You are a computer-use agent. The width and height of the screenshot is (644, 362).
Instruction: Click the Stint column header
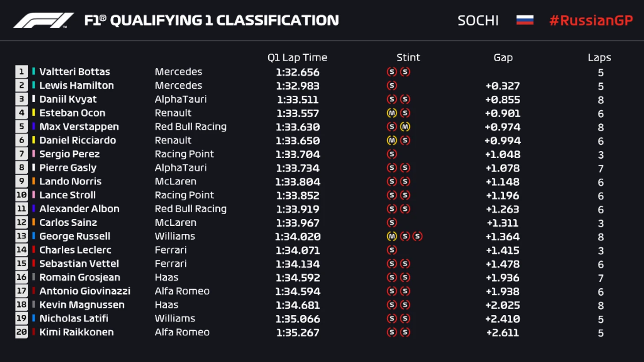coord(408,57)
